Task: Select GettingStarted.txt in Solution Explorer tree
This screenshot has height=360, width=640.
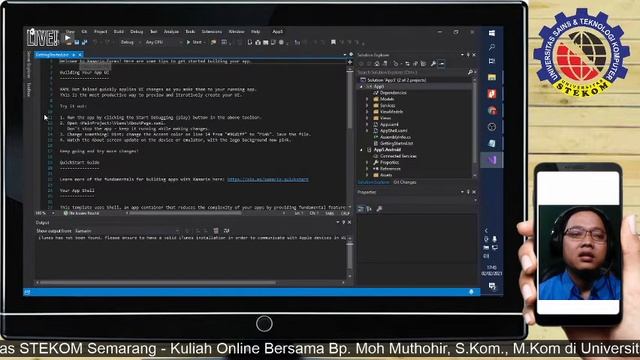Action: 396,143
